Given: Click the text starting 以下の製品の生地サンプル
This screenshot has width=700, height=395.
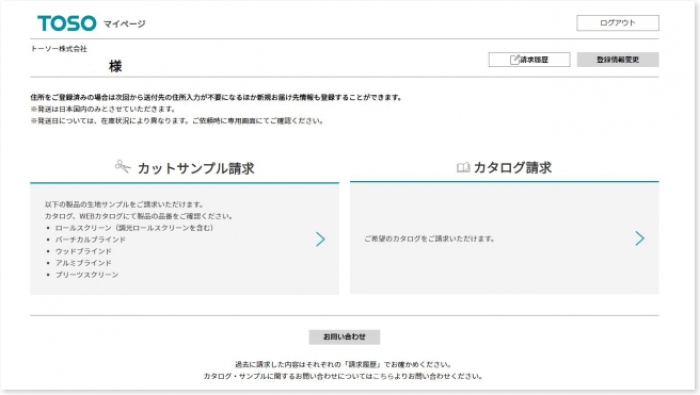Looking at the screenshot, I should 124,204.
